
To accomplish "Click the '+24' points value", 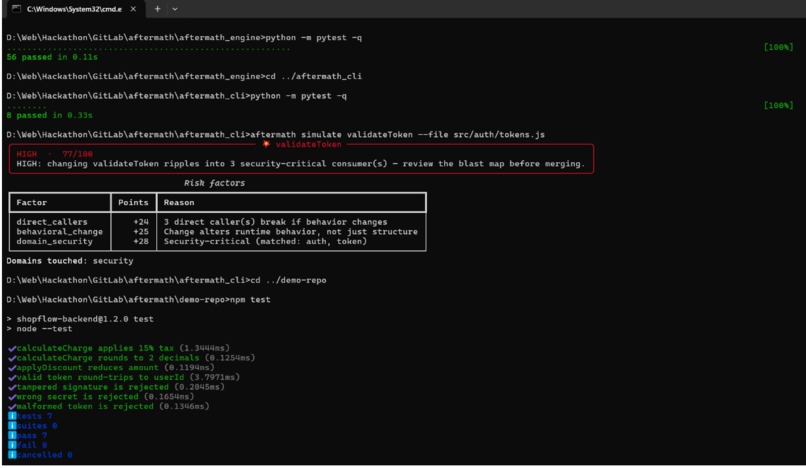I will click(141, 222).
